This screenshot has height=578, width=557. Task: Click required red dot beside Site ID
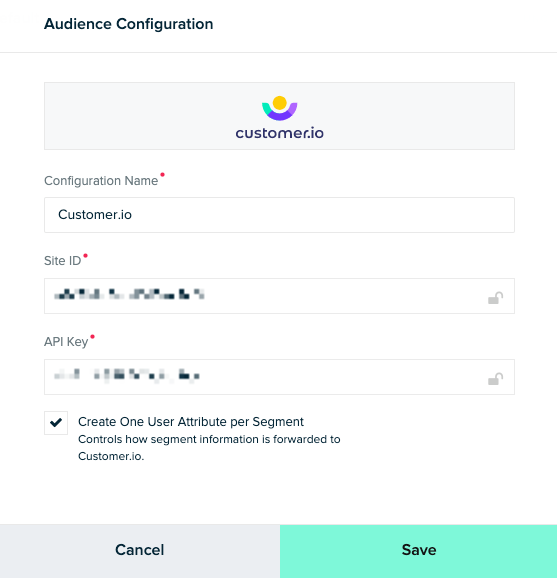click(86, 256)
